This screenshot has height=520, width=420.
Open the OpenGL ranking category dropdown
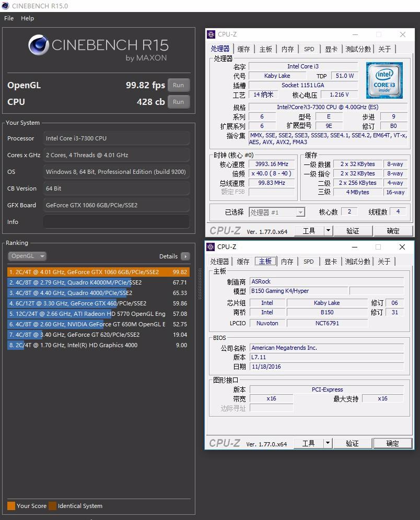26,256
